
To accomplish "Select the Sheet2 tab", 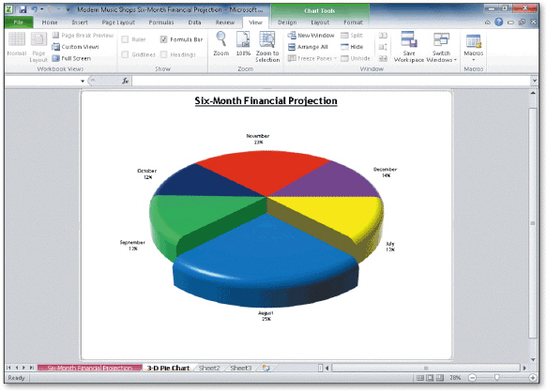I will [209, 368].
